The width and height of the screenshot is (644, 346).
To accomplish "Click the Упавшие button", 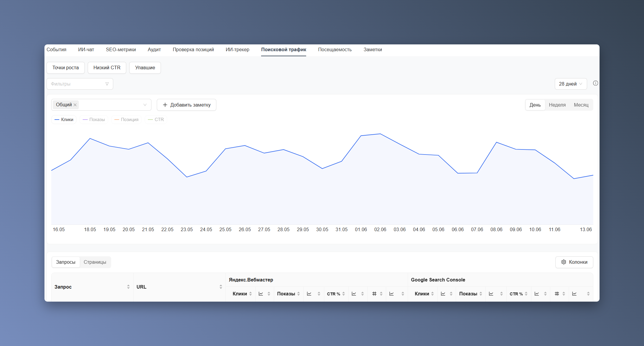I will click(x=145, y=67).
